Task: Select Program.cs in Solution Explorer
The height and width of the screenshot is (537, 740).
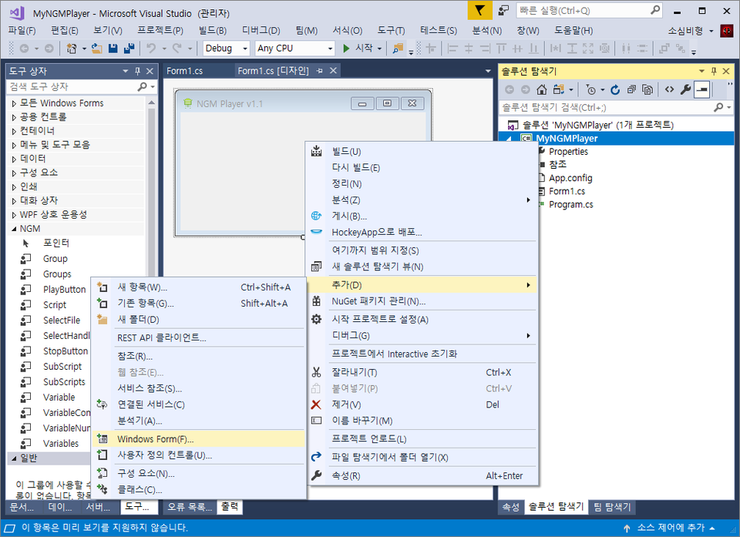Action: pyautogui.click(x=571, y=204)
